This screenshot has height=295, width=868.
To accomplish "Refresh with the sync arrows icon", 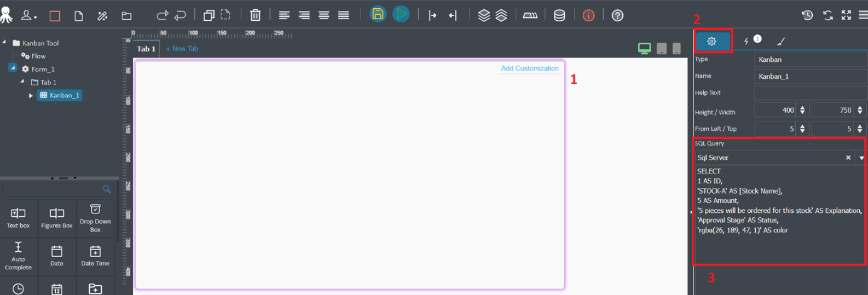I will coord(828,15).
